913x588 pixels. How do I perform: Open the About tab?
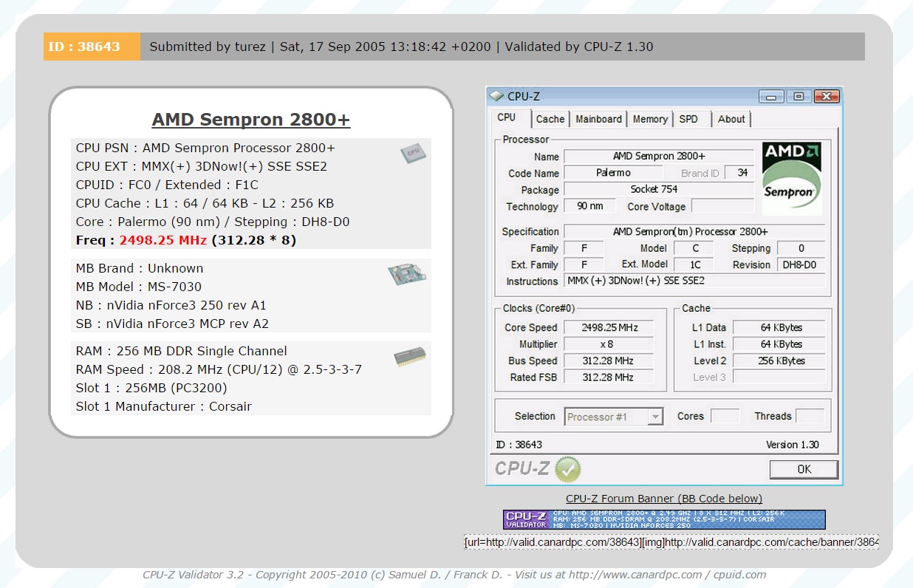tap(731, 119)
